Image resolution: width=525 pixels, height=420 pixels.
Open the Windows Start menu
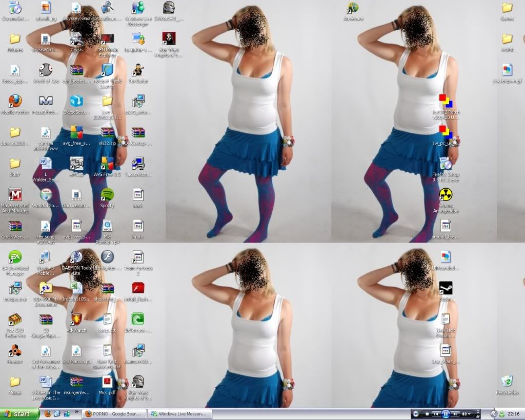click(x=19, y=414)
